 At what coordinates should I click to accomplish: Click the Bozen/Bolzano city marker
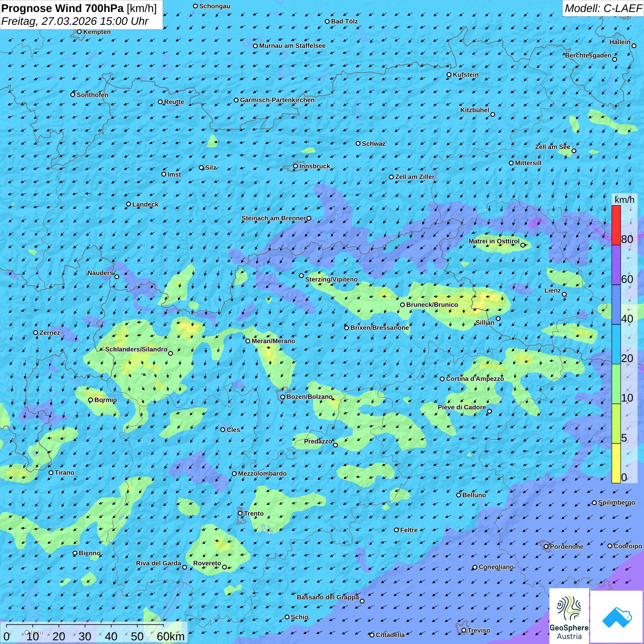pyautogui.click(x=283, y=397)
